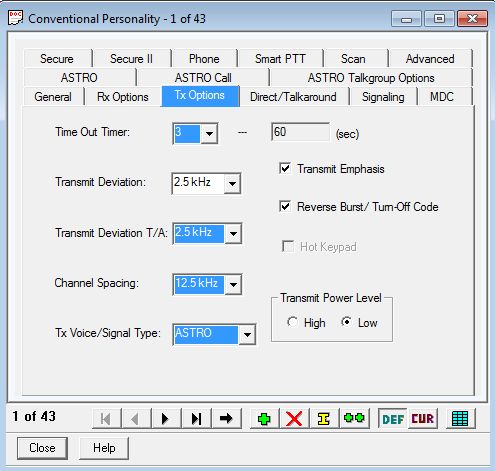Delete record with the red X icon

point(294,418)
